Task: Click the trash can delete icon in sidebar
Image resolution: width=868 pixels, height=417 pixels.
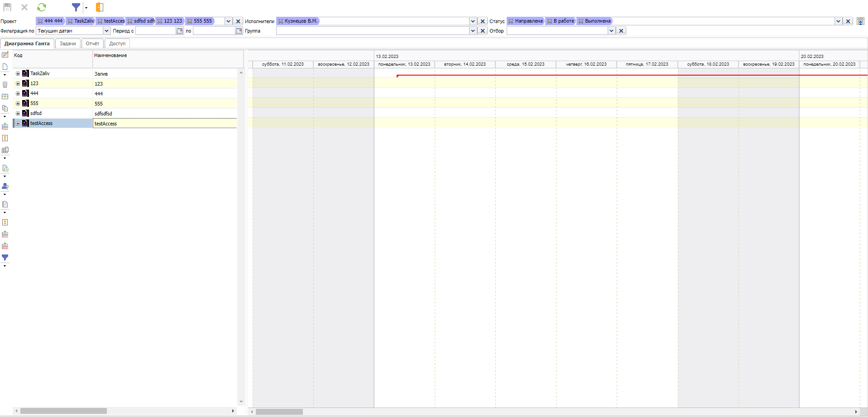Action: 5,85
